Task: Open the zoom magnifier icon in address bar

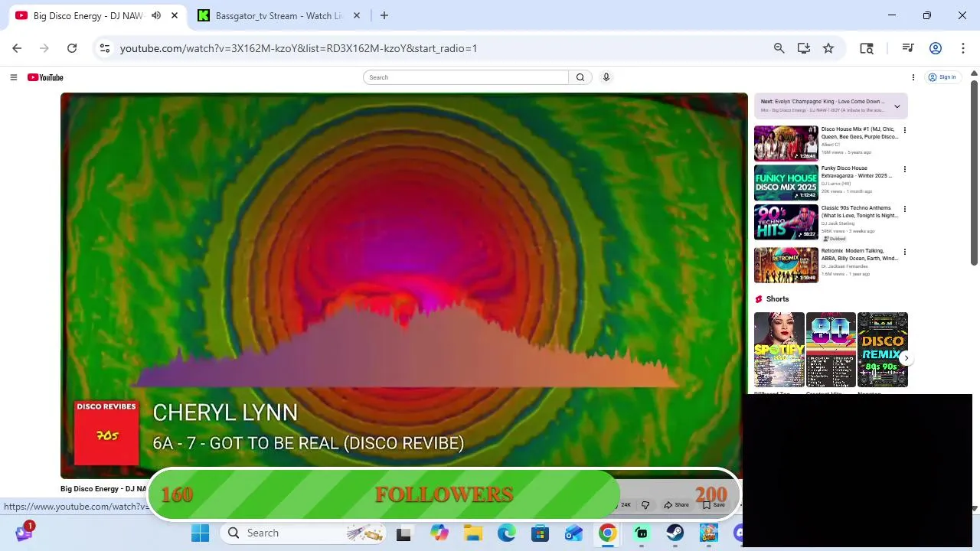Action: [779, 48]
